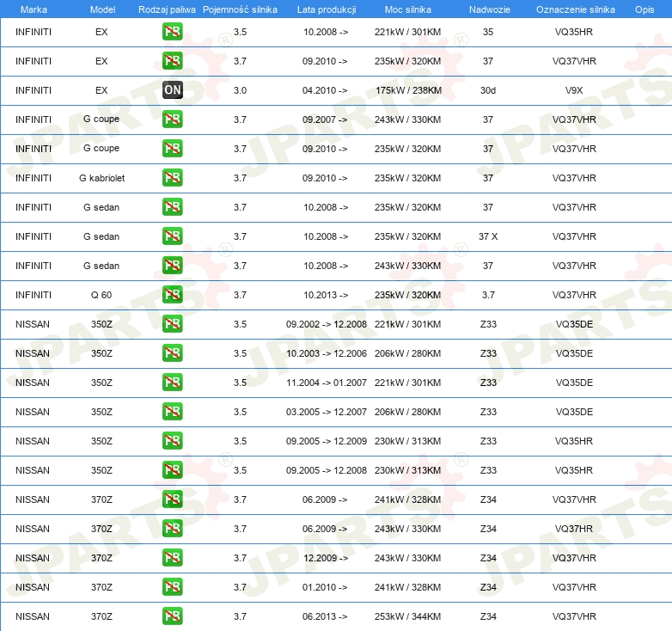Screen dimensions: 672x631
Task: Click the Opis column header
Action: point(645,9)
